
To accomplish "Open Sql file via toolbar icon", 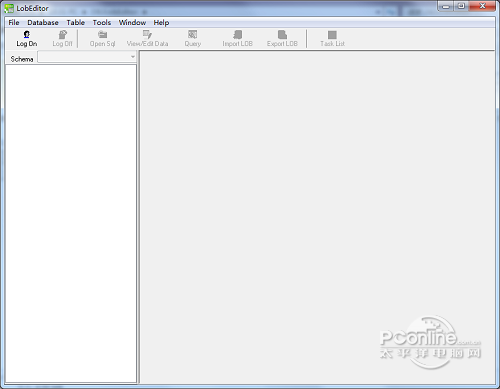I will pyautogui.click(x=102, y=34).
